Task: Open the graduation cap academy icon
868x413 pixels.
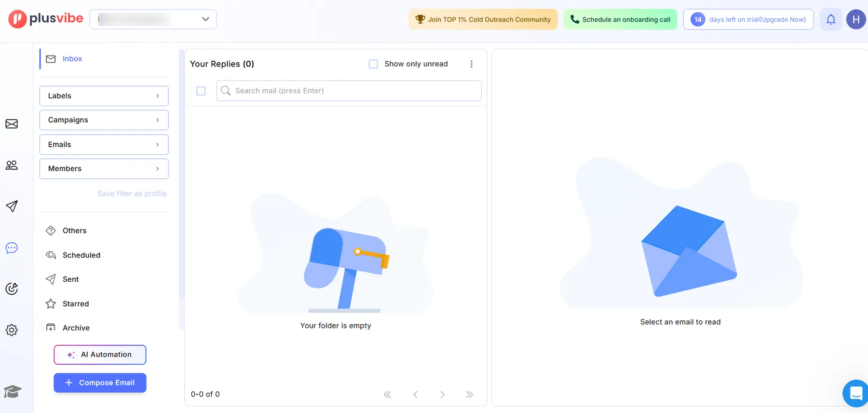Action: tap(13, 391)
